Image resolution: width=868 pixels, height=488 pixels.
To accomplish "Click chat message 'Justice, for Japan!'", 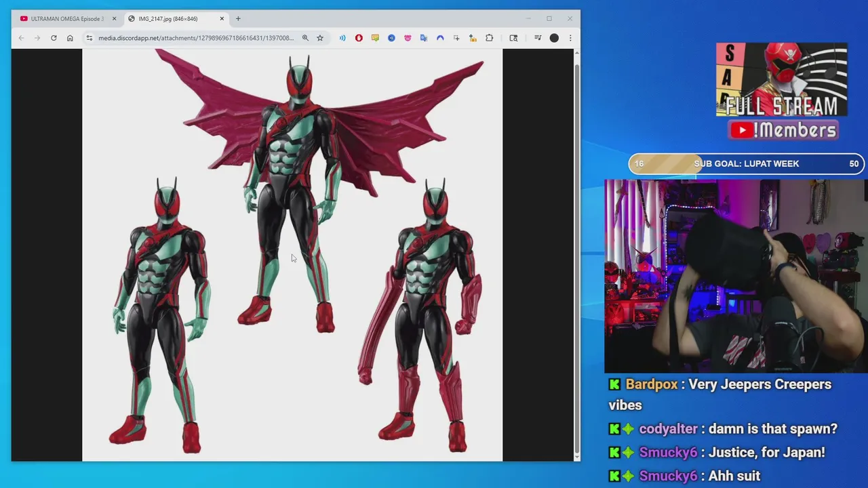I will tap(766, 452).
